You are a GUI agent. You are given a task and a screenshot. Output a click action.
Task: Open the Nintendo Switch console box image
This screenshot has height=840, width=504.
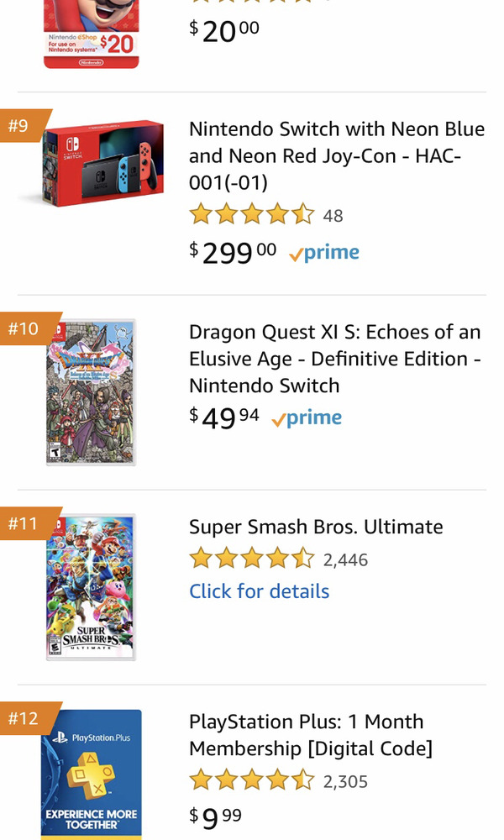[91, 163]
